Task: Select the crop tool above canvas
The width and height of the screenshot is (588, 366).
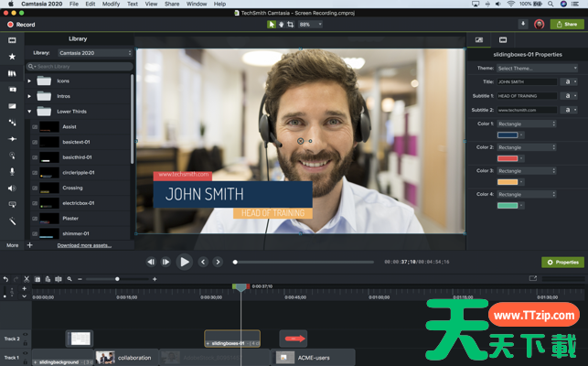Action: [x=290, y=25]
